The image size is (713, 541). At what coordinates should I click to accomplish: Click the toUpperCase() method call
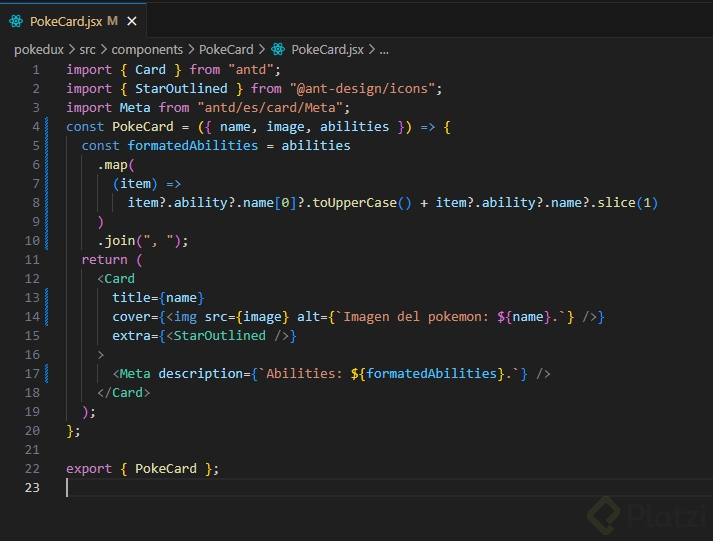coord(362,203)
